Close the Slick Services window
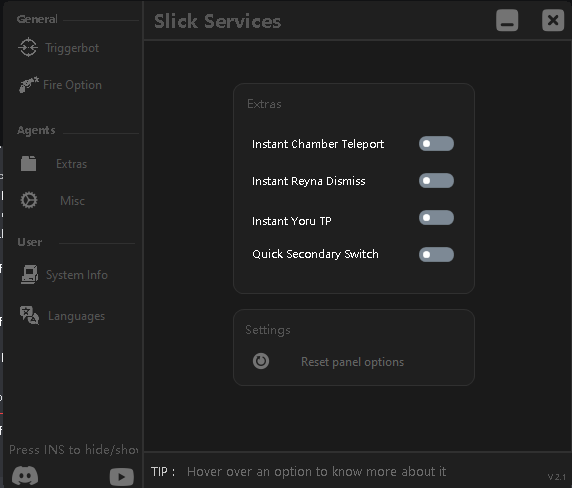Image resolution: width=572 pixels, height=488 pixels. point(553,20)
